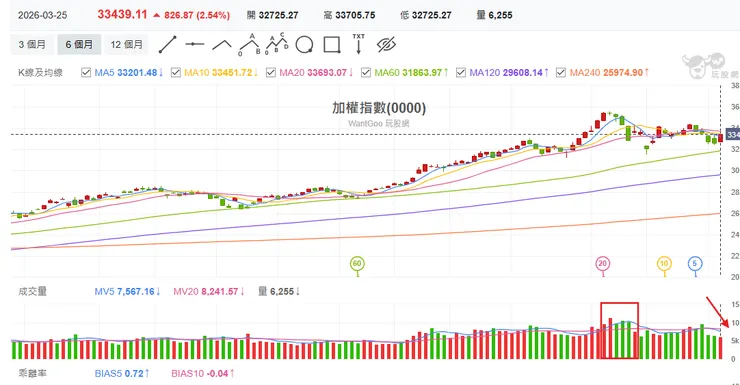The height and width of the screenshot is (385, 740).
Task: Switch chart range to 3 個月
Action: [32, 44]
